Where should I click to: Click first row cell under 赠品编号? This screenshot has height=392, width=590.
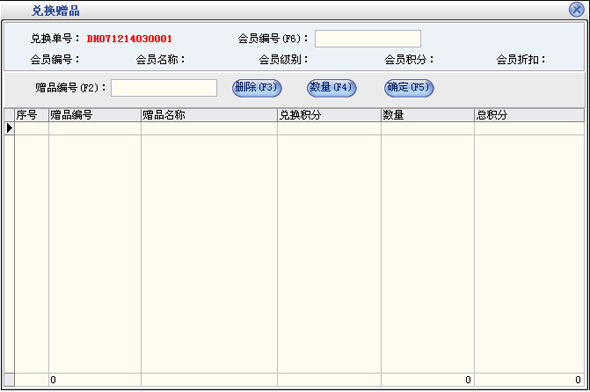click(x=95, y=128)
